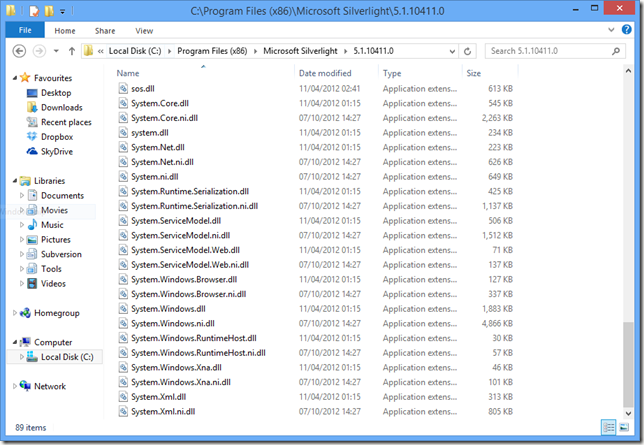Select the sos.dll file icon
This screenshot has height=445, width=644.
(x=123, y=88)
